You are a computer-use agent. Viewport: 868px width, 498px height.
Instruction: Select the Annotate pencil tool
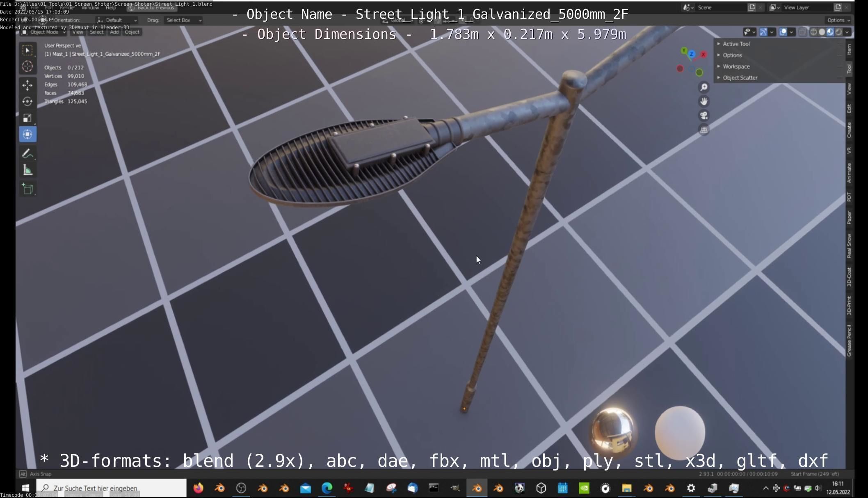[x=27, y=153]
